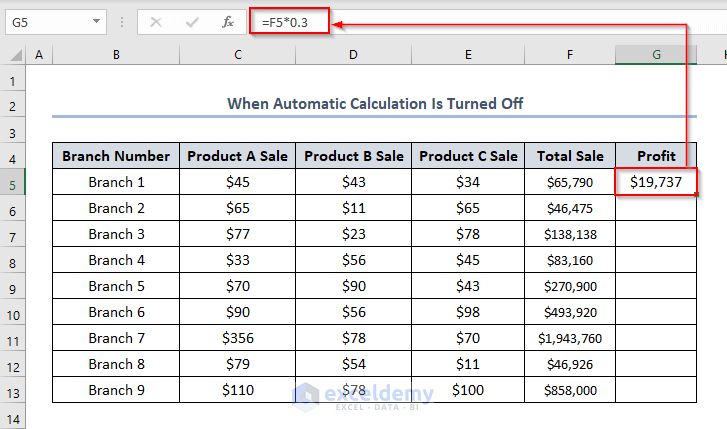727x429 pixels.
Task: Select Total Sale cell $83,160
Action: [570, 260]
